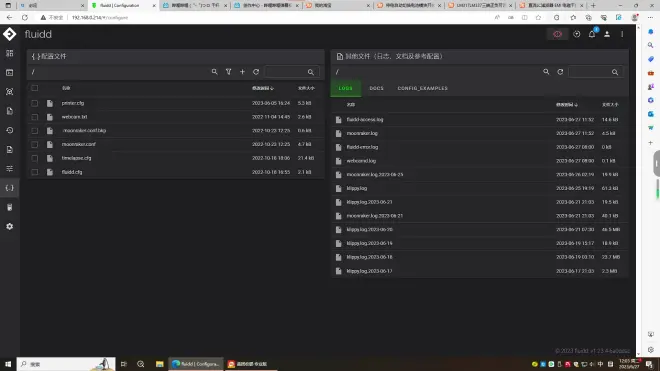This screenshot has height=371, width=660.
Task: Open the filter funnel in config files
Action: point(228,72)
